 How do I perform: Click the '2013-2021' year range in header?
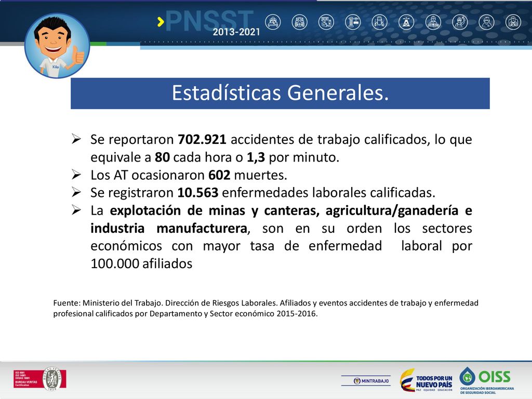(x=236, y=32)
